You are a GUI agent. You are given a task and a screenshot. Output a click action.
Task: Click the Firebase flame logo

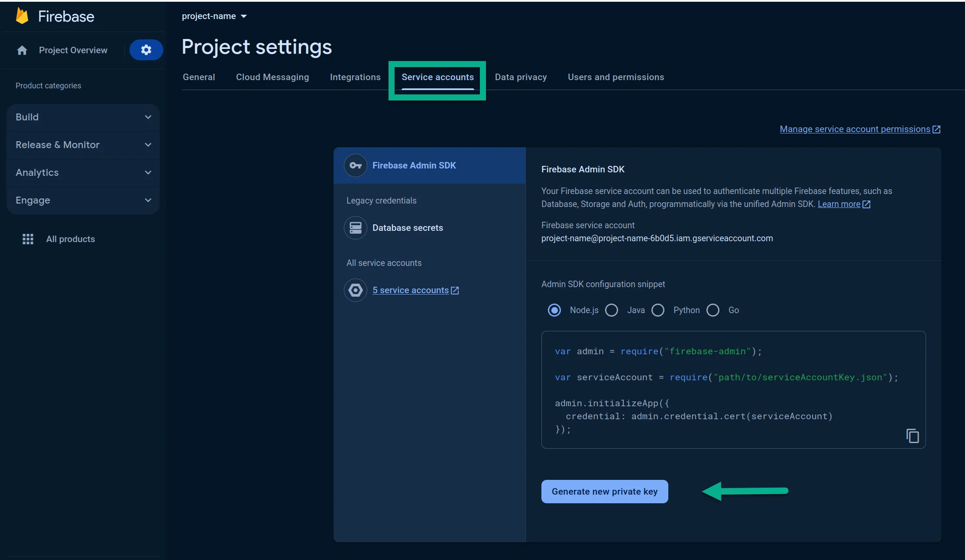(22, 16)
